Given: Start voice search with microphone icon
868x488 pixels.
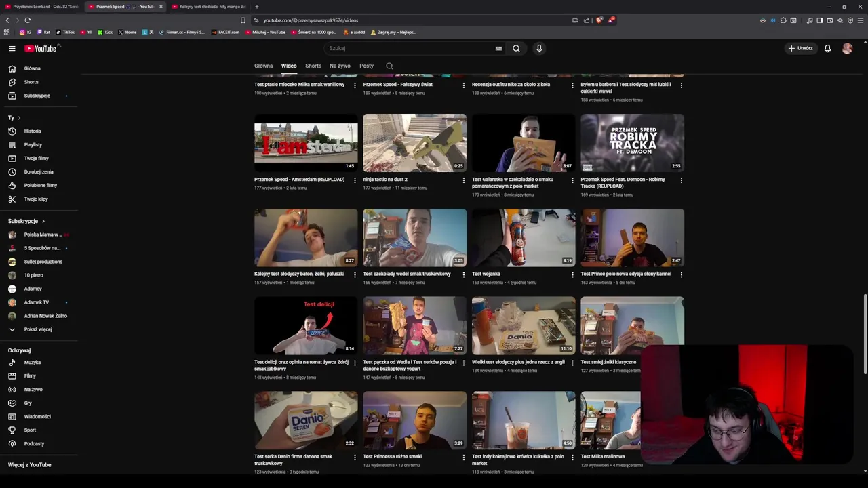Looking at the screenshot, I should point(539,48).
